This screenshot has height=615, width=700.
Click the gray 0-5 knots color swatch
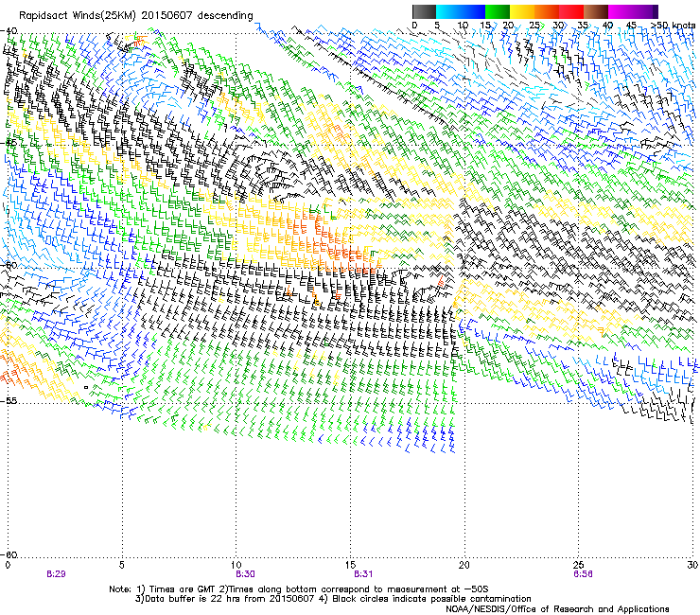point(424,11)
